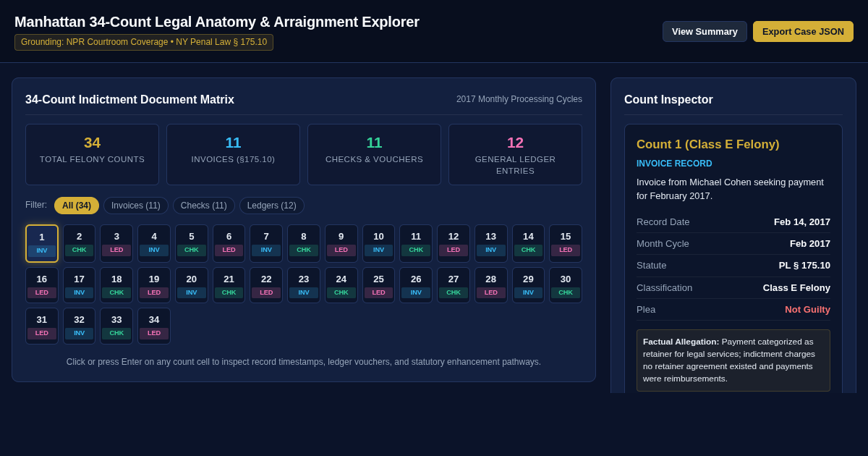
Task: Filter by Ledgers (12)
Action: pos(272,206)
